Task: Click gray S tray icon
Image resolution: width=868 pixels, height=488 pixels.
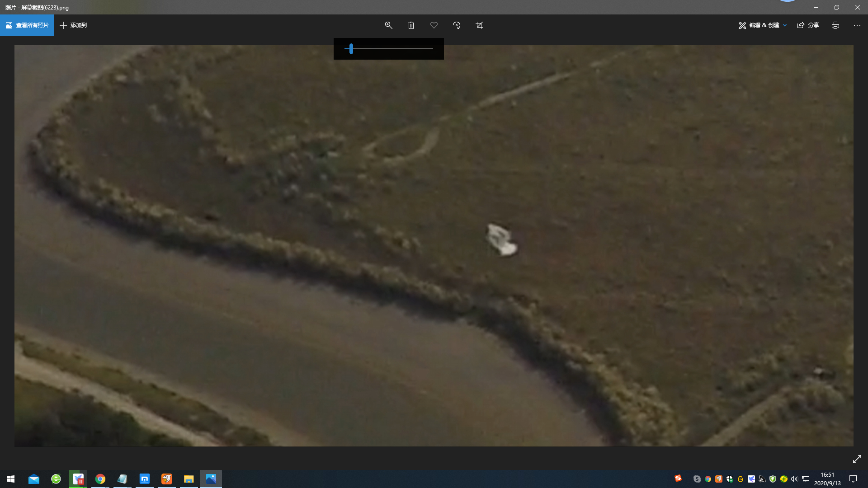Action: [x=697, y=479]
